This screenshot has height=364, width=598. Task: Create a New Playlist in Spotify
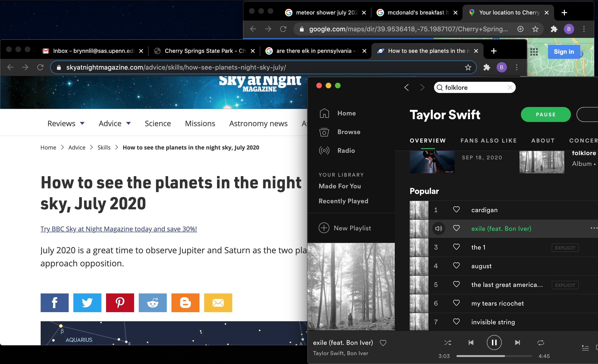(345, 228)
